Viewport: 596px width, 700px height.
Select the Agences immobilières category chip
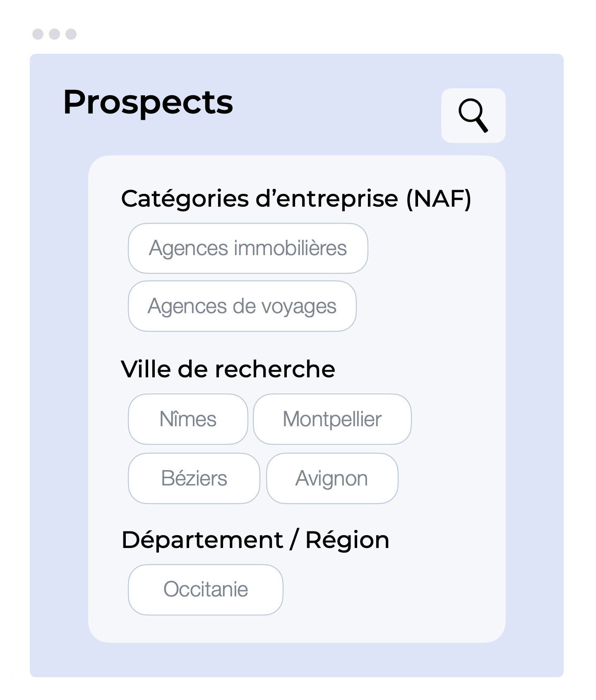[x=248, y=249]
